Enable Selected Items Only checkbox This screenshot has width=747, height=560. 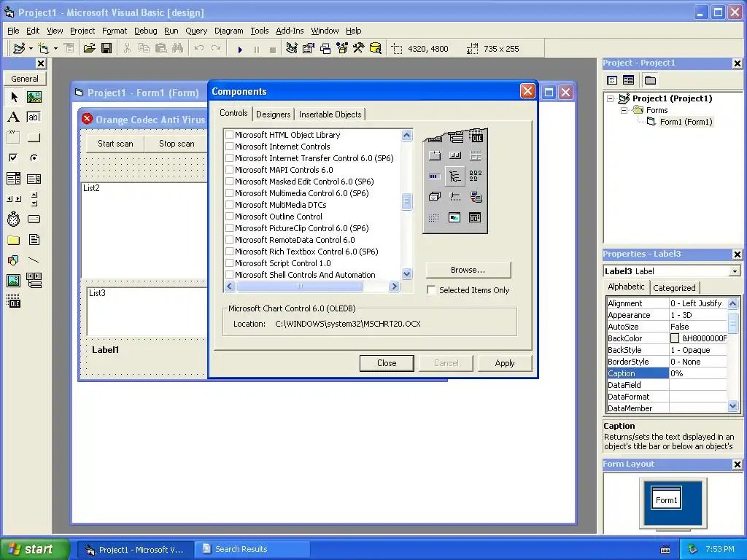431,290
